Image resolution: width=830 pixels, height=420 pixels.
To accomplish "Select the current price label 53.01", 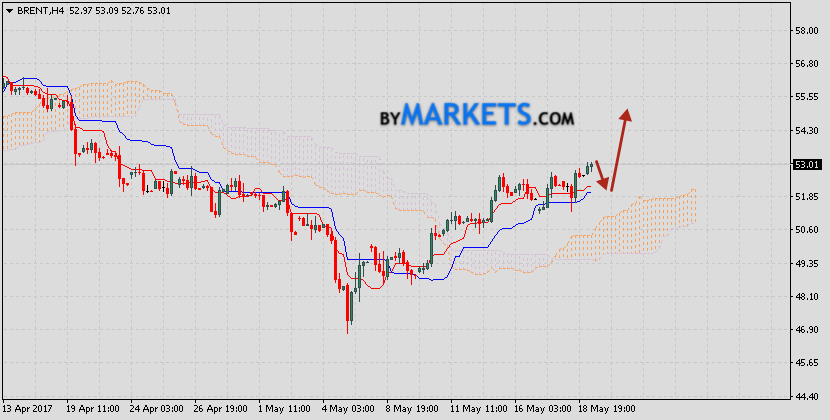I will 807,164.
